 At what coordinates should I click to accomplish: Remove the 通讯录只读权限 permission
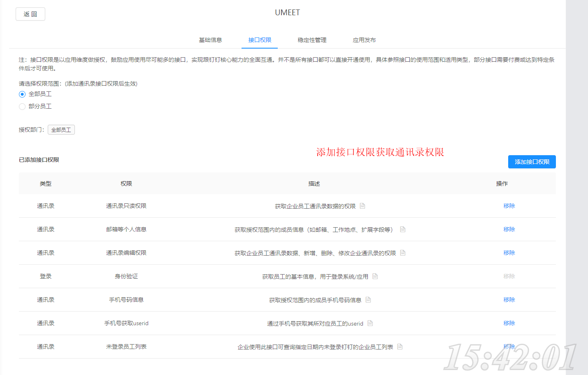coord(509,206)
